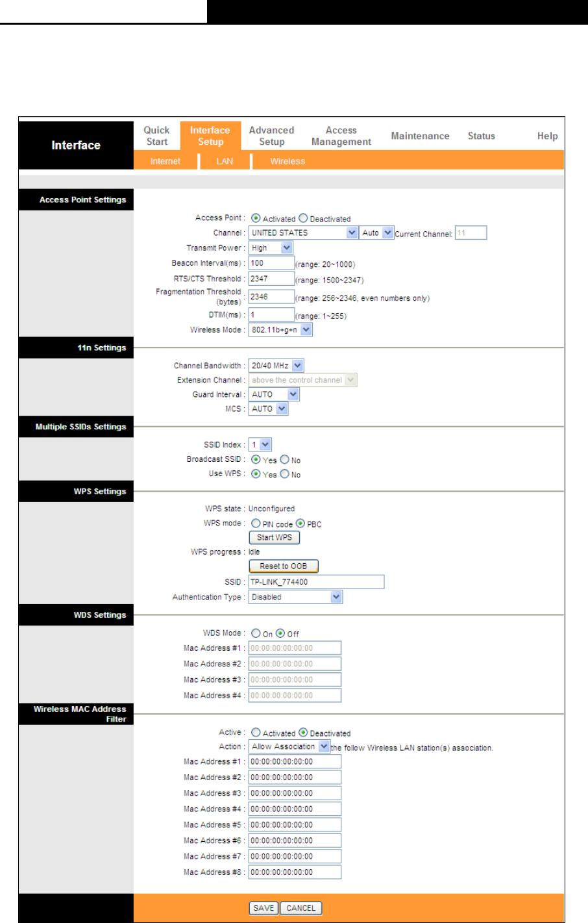Select PIN code WPS mode
The image size is (588, 923).
[256, 523]
